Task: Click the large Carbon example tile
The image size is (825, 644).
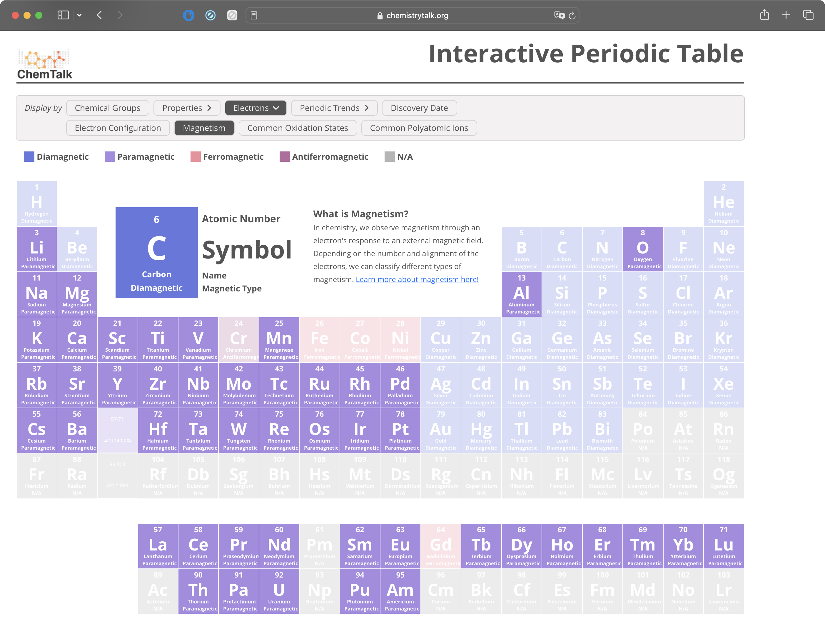Action: point(156,253)
